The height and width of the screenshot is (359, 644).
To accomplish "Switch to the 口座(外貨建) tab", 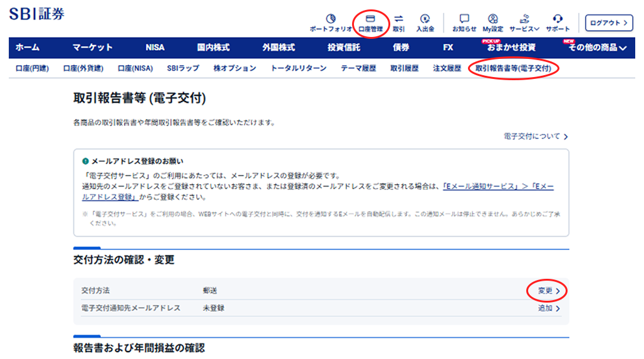I will pos(83,68).
